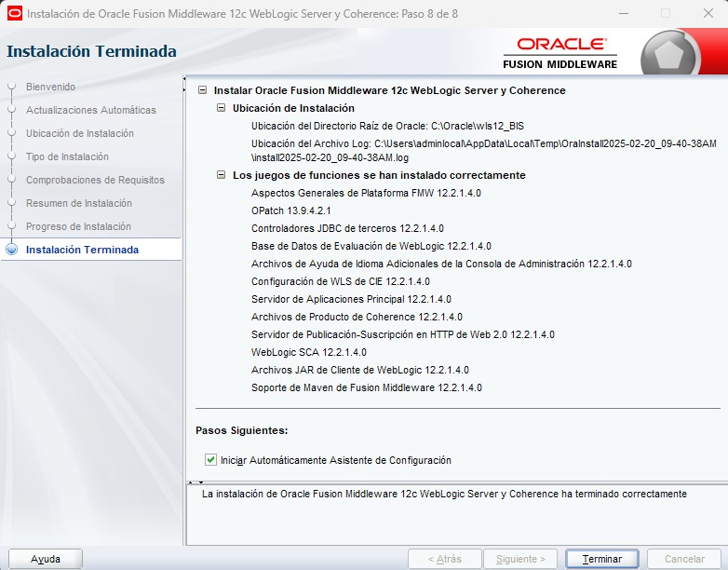Select the Tipo de Instalación step
Image resolution: width=728 pixels, height=570 pixels.
point(67,156)
